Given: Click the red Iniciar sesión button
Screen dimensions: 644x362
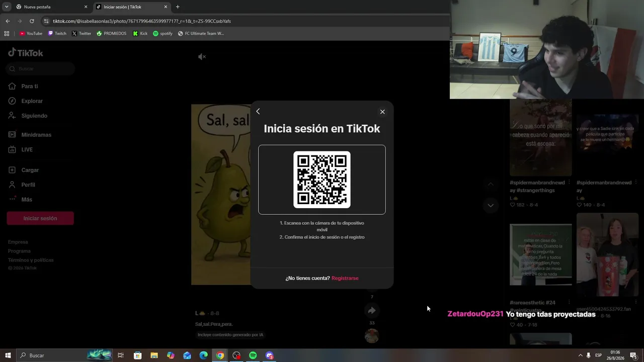Looking at the screenshot, I should tap(40, 218).
